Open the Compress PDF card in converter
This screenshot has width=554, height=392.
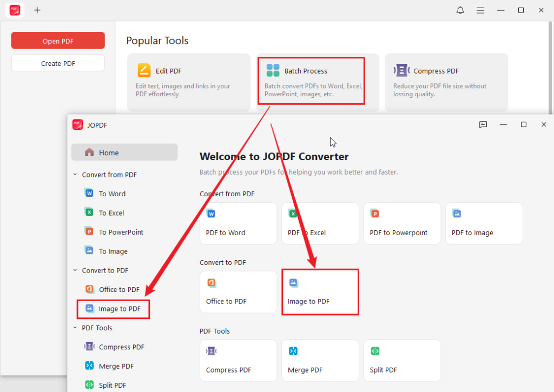238,361
